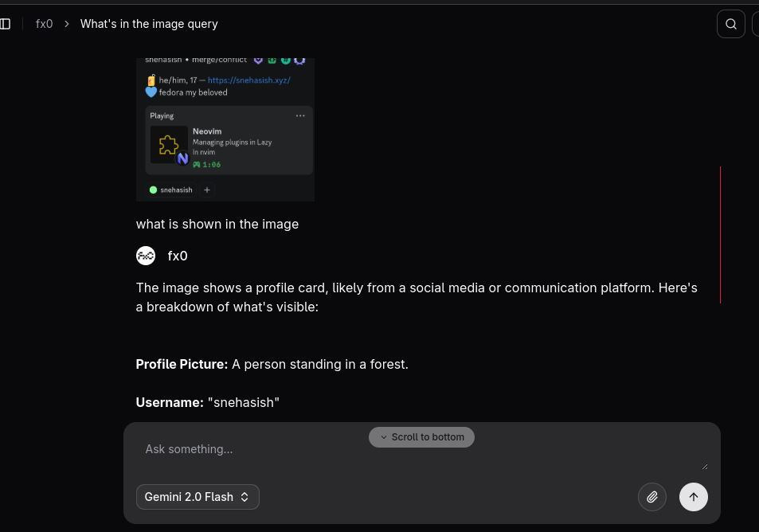Click the fx0 avatar icon
The height and width of the screenshot is (532, 759).
point(146,256)
